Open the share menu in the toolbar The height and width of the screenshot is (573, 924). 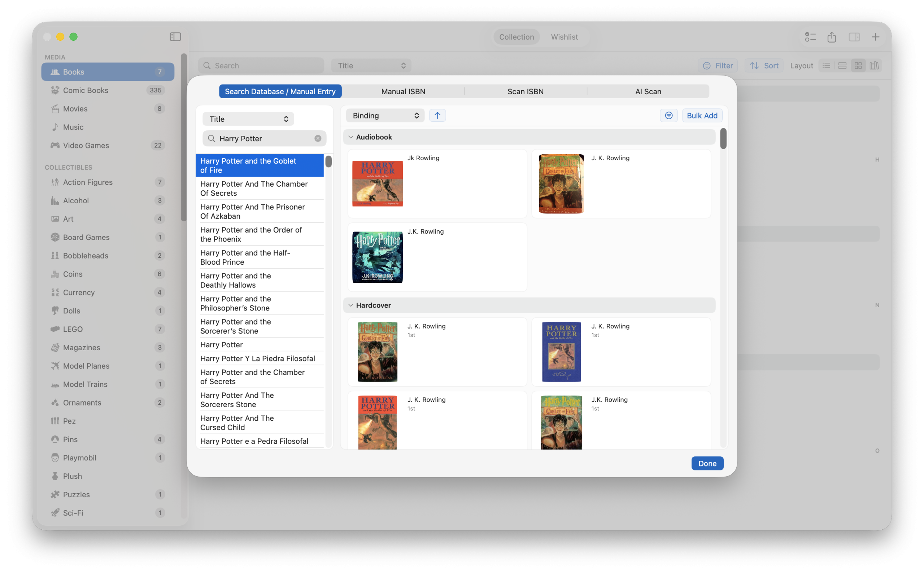tap(832, 37)
